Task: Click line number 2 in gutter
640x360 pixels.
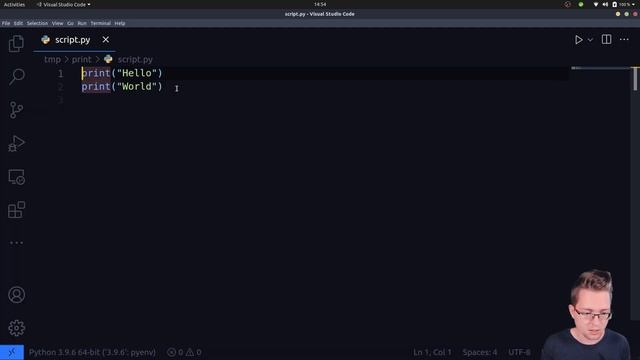Action: coord(60,87)
